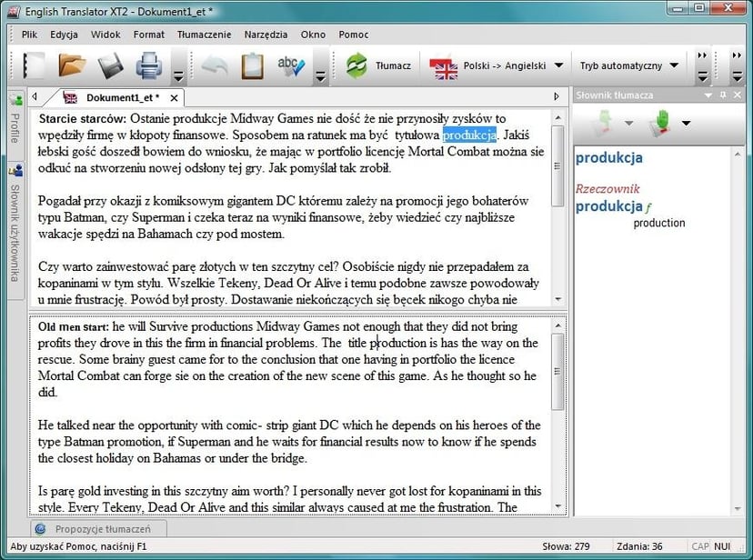Click highlighted word 'produkcja' in source text
This screenshot has width=753, height=560.
coord(469,135)
